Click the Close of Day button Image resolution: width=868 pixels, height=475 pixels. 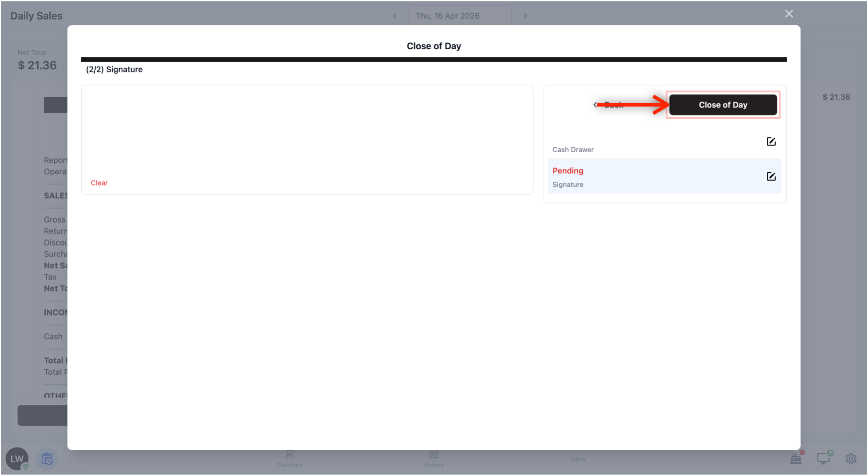click(723, 105)
